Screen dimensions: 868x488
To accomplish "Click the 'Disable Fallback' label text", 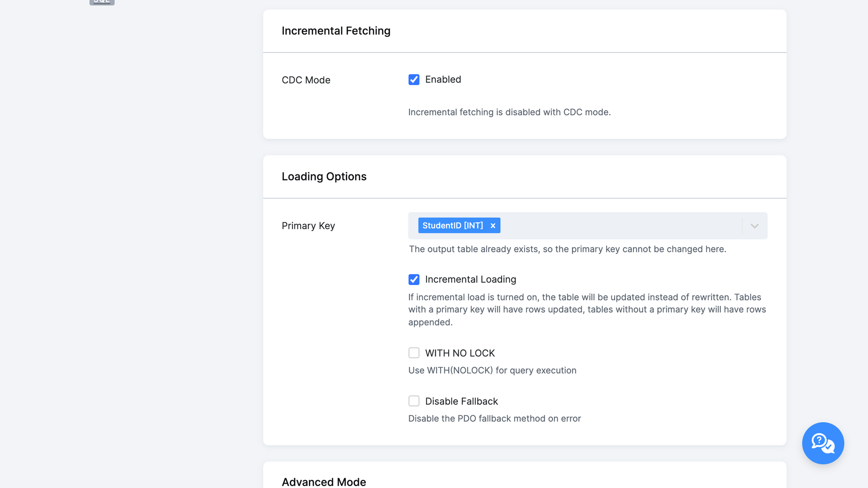I will (461, 401).
